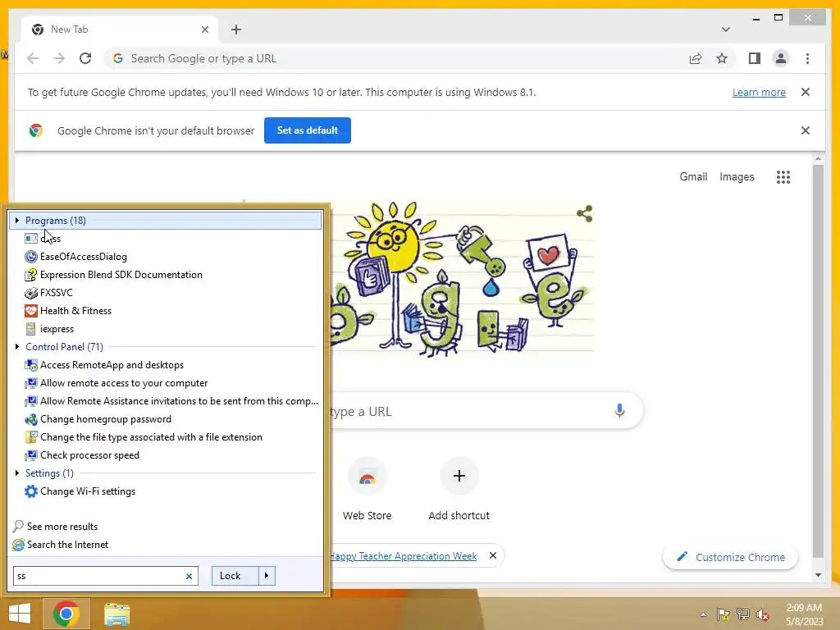Click Chrome icon in taskbar
This screenshot has height=630, width=840.
[66, 614]
